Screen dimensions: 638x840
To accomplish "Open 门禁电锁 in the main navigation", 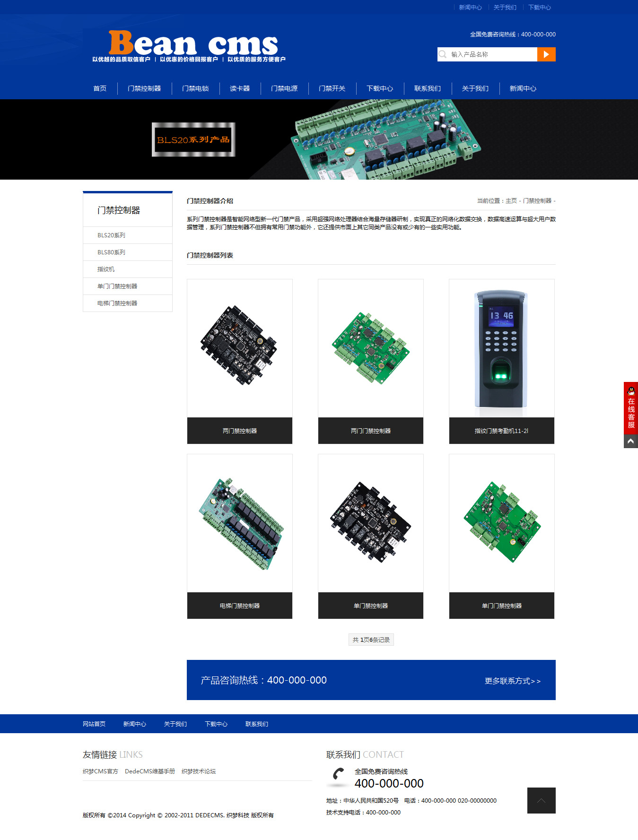I will pos(195,88).
